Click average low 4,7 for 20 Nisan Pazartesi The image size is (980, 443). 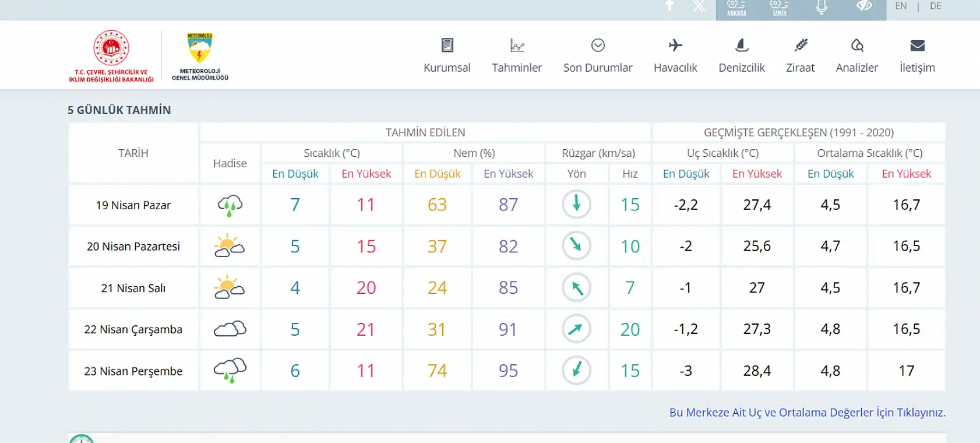pos(830,246)
